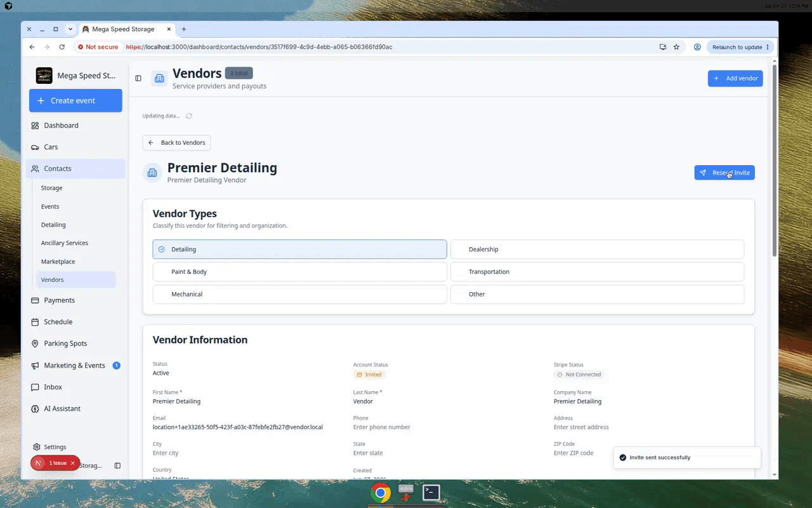The width and height of the screenshot is (812, 508).
Task: Click the install app icon in address bar
Action: click(663, 47)
